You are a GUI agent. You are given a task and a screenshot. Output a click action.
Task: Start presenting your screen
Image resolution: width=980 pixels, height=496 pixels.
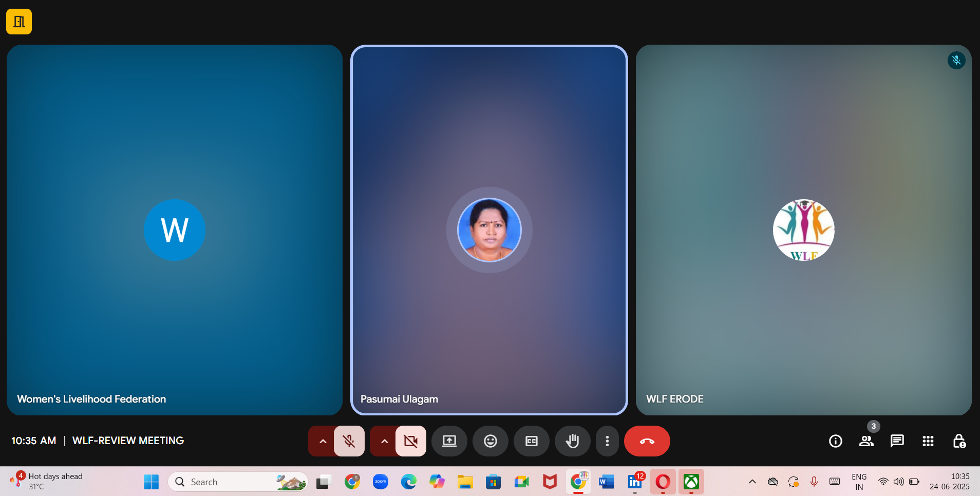coord(449,441)
